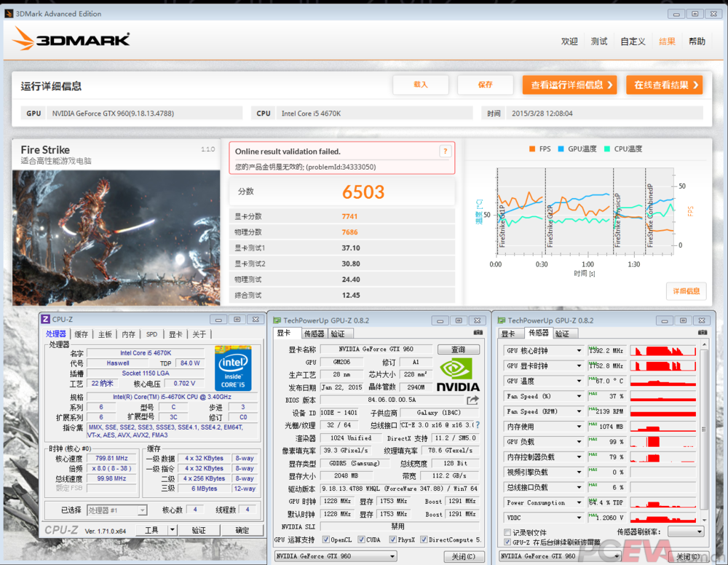728x565 pixels.
Task: Switch to 传感器 tab in left GPU-Z window
Action: (x=314, y=333)
